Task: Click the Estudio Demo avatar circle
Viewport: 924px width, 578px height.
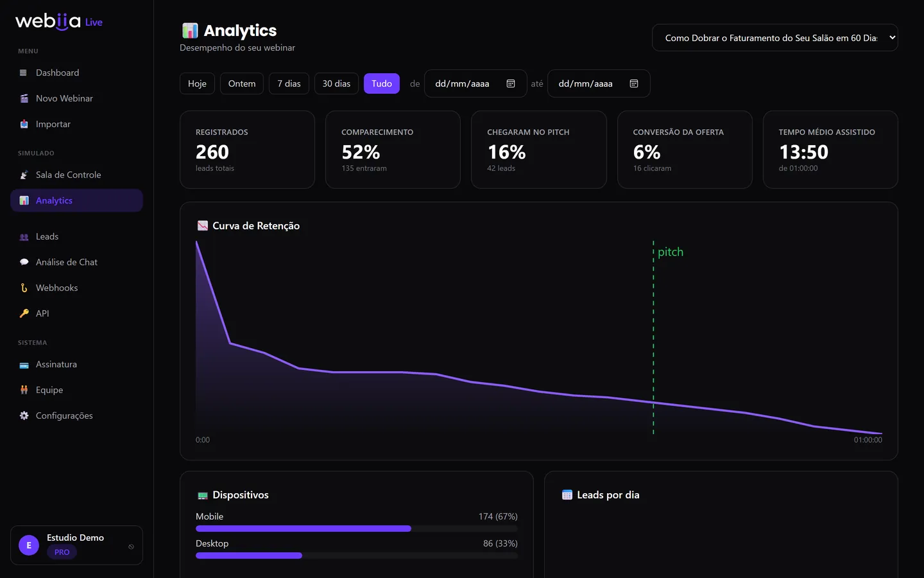Action: click(x=29, y=545)
